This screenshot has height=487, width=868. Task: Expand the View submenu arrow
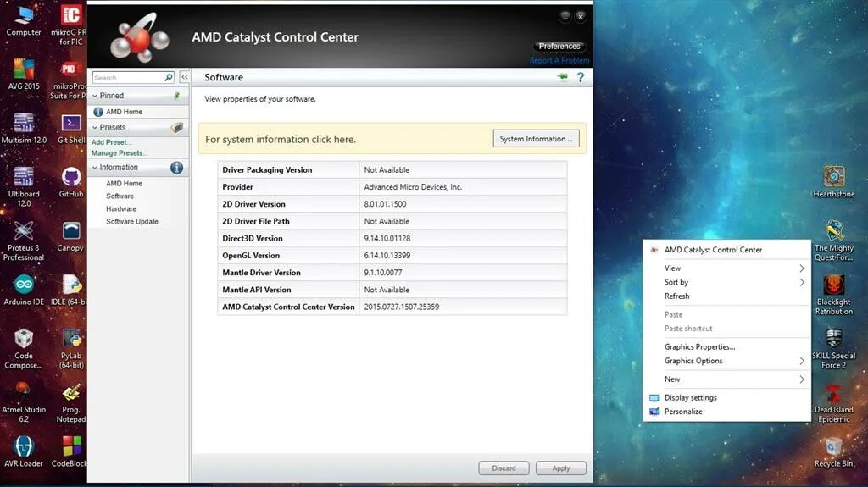point(802,268)
